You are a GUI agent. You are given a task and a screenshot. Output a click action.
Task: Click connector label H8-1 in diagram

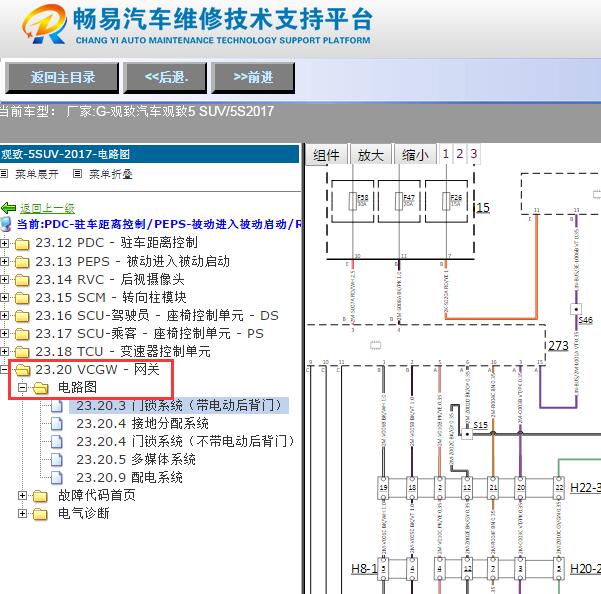point(364,569)
